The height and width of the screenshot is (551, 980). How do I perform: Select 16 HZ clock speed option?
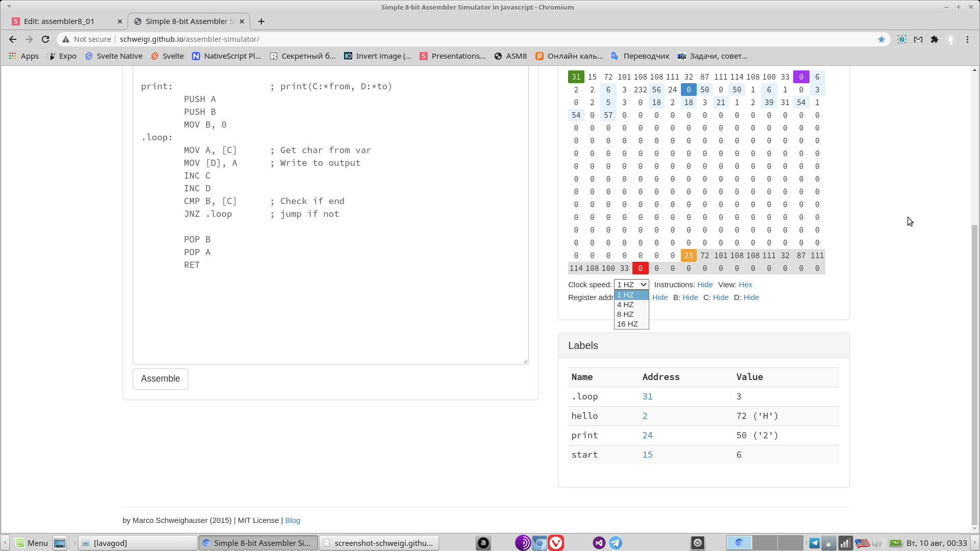tap(627, 324)
